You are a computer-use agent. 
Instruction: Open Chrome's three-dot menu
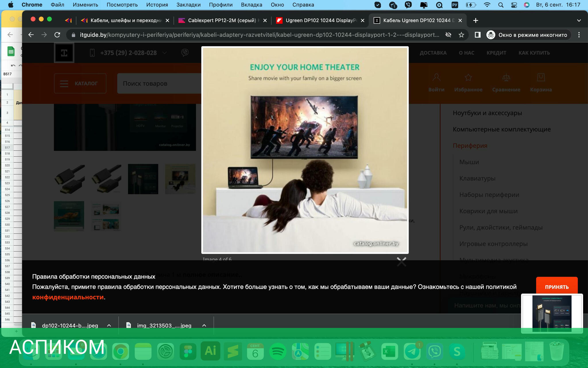click(x=579, y=35)
